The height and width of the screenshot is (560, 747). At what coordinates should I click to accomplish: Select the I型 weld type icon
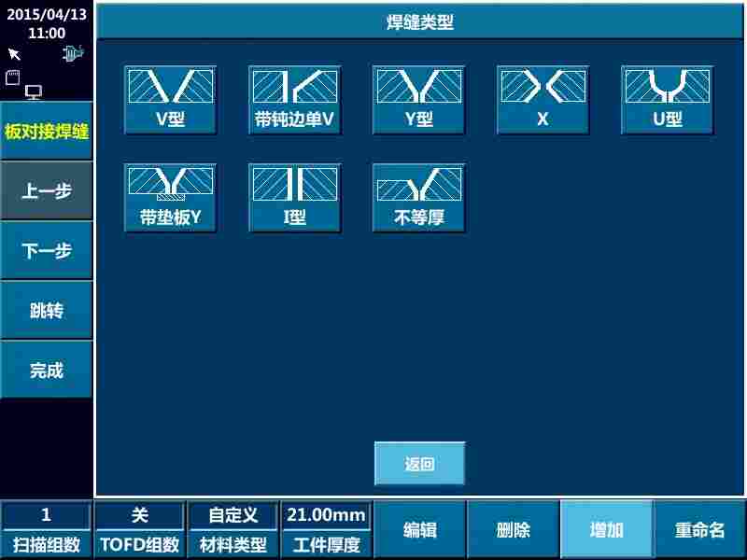tap(295, 196)
